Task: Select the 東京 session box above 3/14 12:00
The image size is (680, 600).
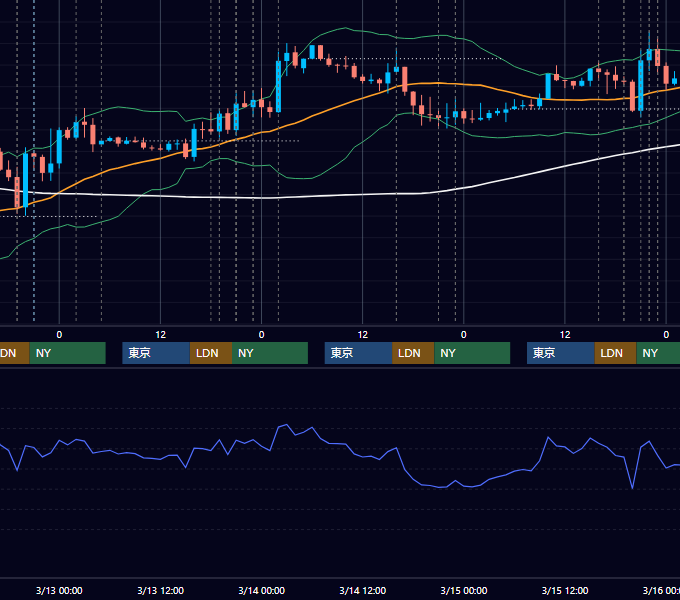Action: tap(358, 353)
